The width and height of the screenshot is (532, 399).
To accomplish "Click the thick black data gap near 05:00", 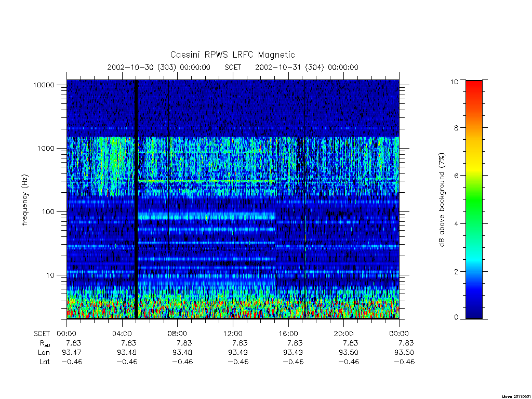I will click(x=137, y=199).
